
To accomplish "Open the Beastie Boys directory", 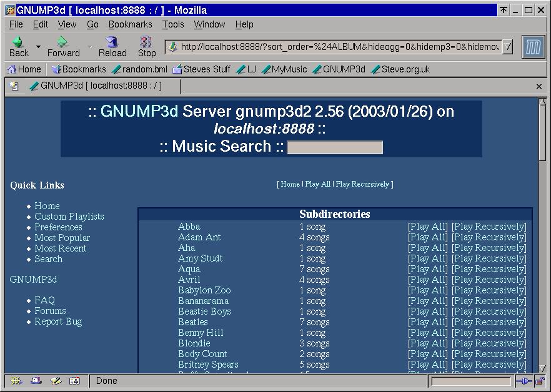I will tap(204, 311).
